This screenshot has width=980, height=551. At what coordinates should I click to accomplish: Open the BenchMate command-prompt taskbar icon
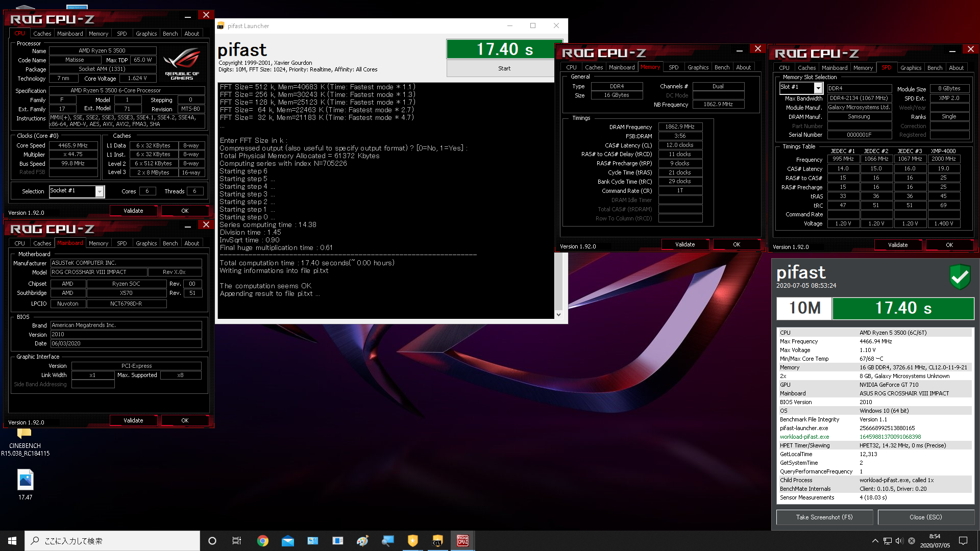coord(437,541)
